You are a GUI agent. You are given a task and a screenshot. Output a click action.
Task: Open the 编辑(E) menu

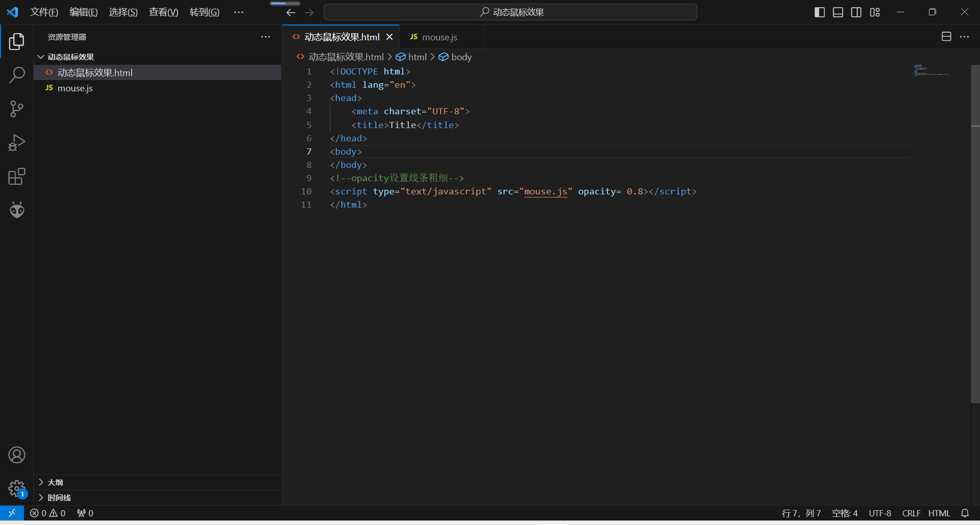tap(84, 12)
